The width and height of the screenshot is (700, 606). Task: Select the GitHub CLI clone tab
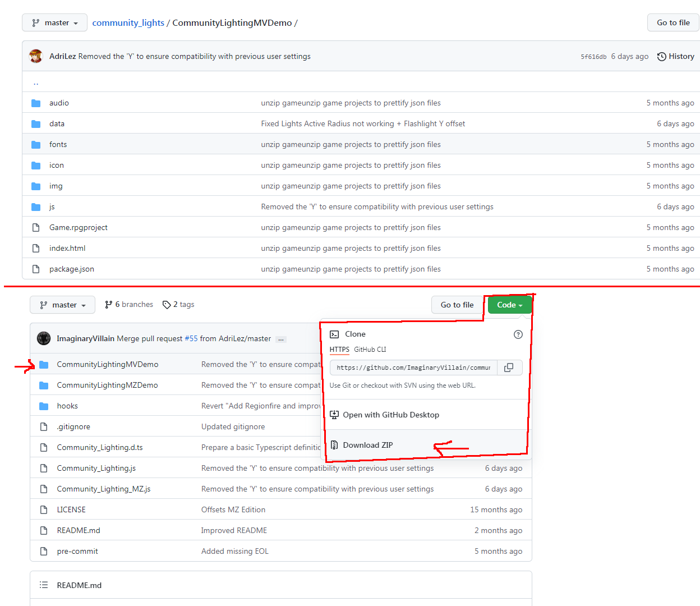click(370, 350)
